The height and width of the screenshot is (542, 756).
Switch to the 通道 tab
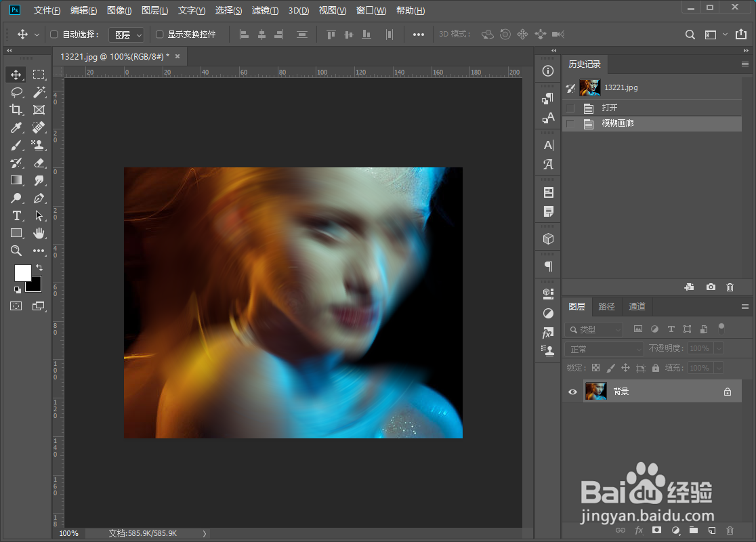(x=637, y=307)
